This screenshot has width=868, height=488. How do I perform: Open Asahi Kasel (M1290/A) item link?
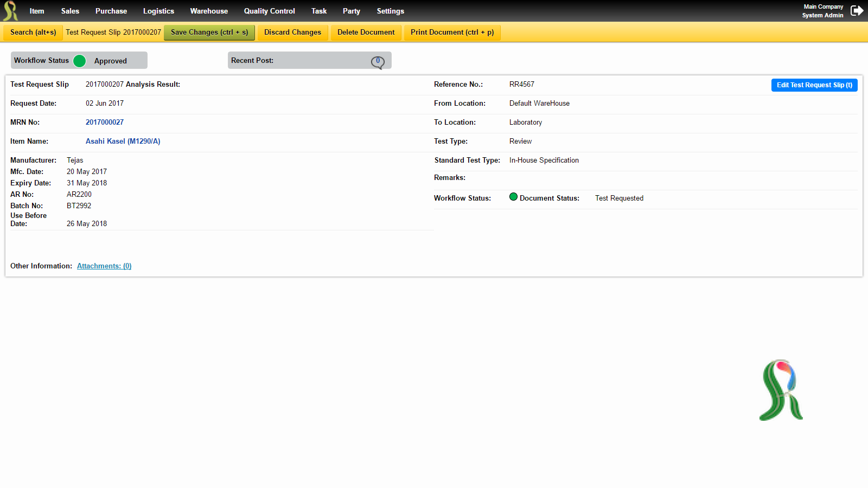click(123, 142)
